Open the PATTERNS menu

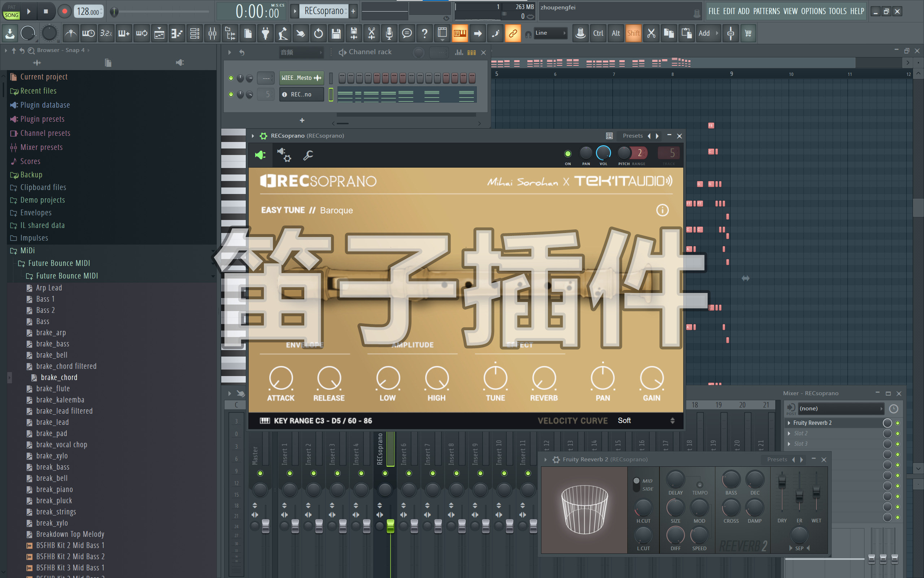(766, 11)
